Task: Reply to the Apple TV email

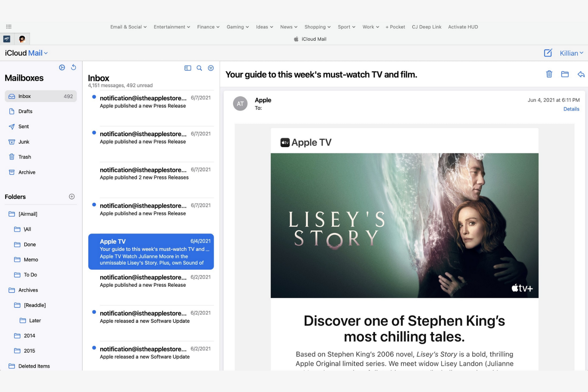Action: pyautogui.click(x=581, y=74)
